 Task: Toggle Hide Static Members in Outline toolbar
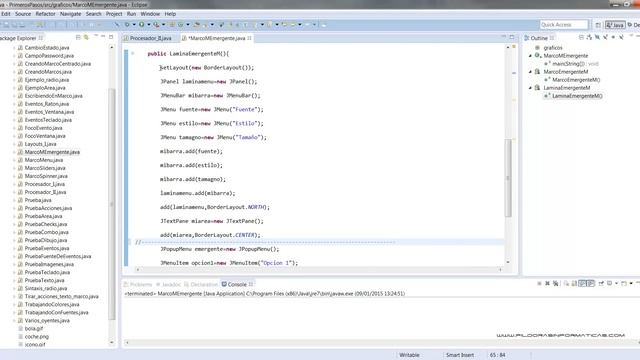click(605, 38)
